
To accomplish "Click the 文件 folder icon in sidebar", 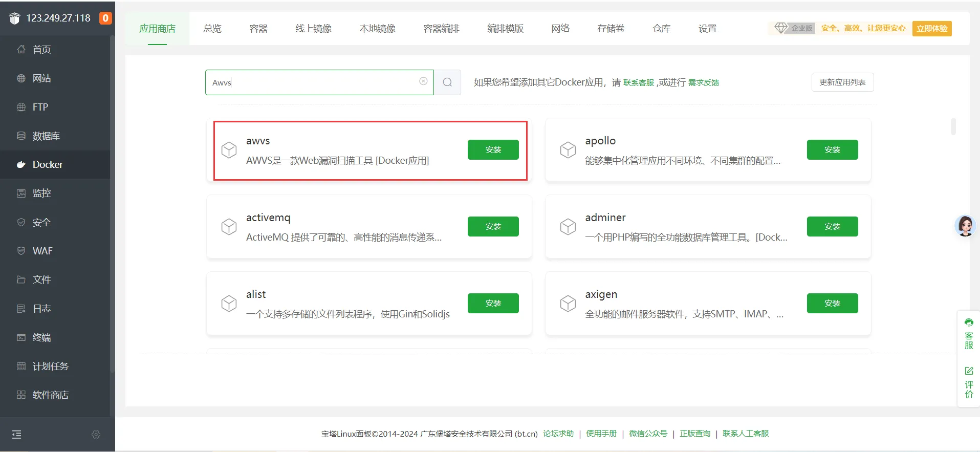I will (21, 279).
